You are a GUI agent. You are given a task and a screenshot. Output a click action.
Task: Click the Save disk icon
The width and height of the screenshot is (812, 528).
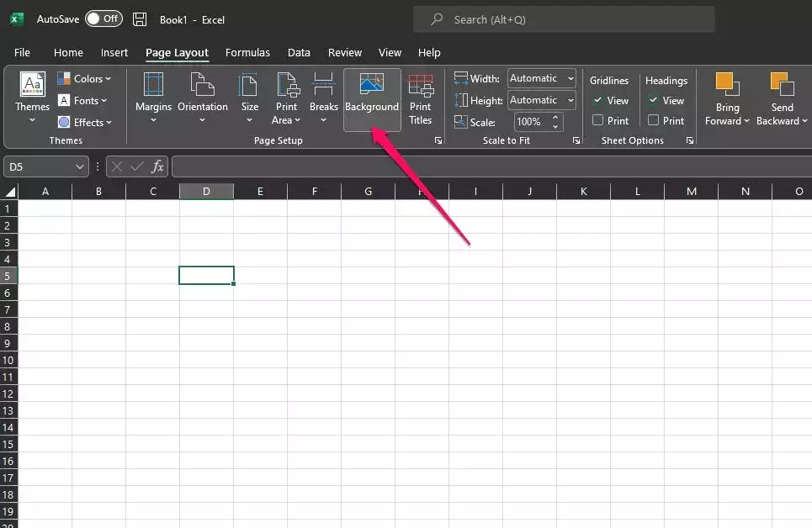140,19
